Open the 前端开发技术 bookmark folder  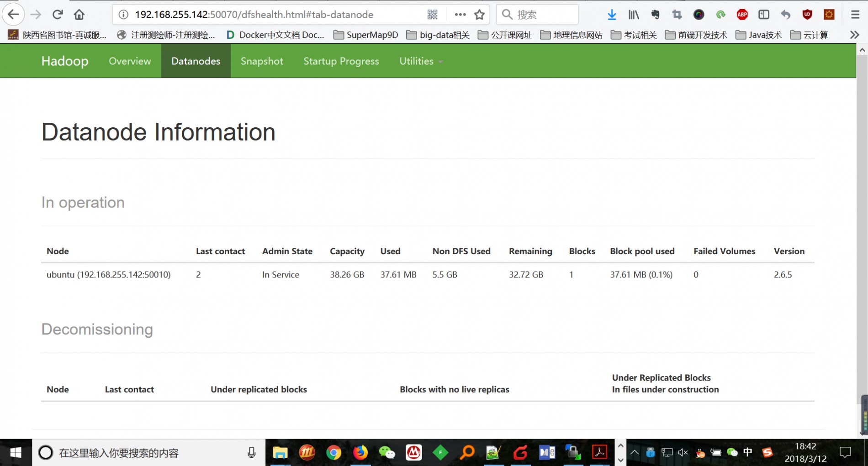pyautogui.click(x=696, y=35)
